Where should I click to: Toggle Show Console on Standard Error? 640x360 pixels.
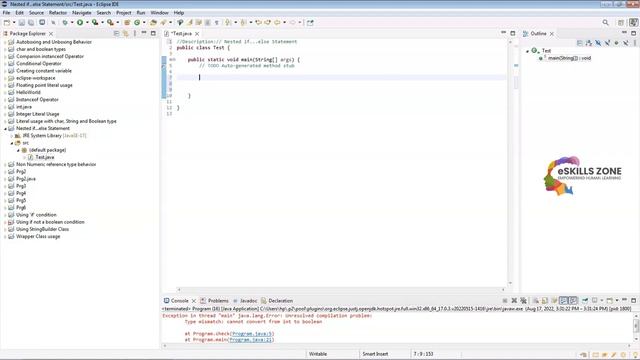pyautogui.click(x=573, y=300)
